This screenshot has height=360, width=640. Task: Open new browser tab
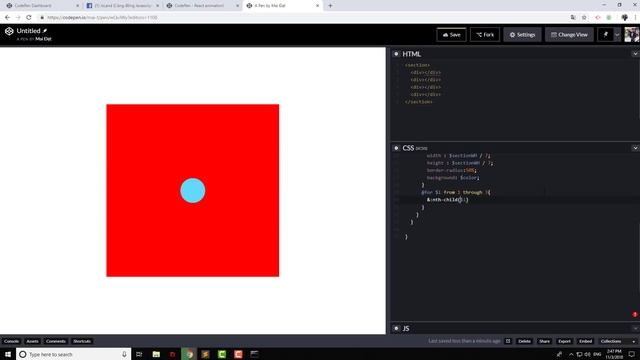coord(330,6)
